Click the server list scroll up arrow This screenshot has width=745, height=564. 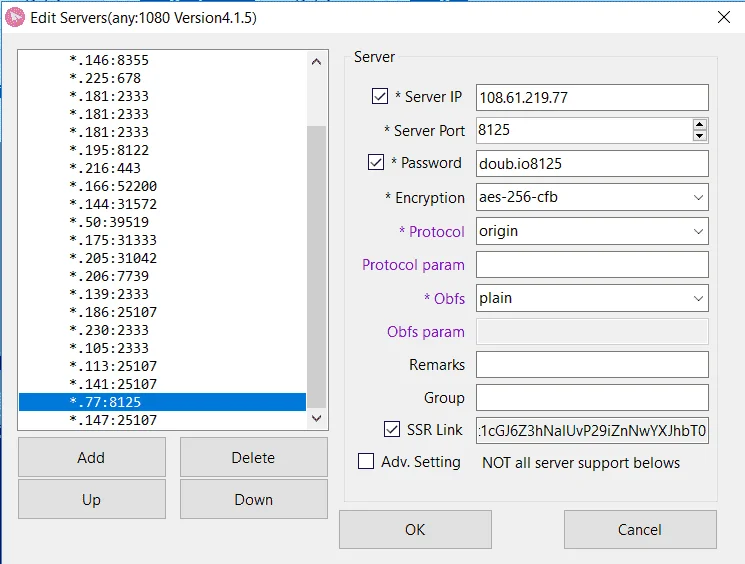tap(316, 62)
